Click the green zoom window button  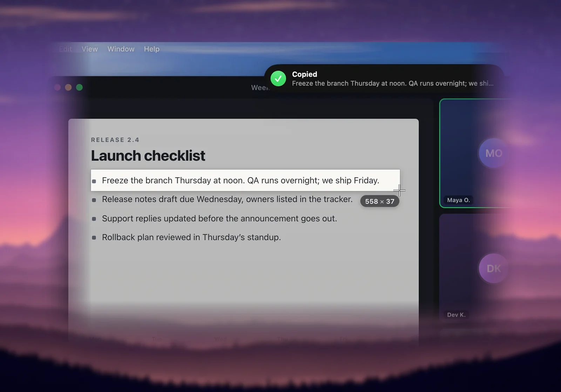point(79,87)
